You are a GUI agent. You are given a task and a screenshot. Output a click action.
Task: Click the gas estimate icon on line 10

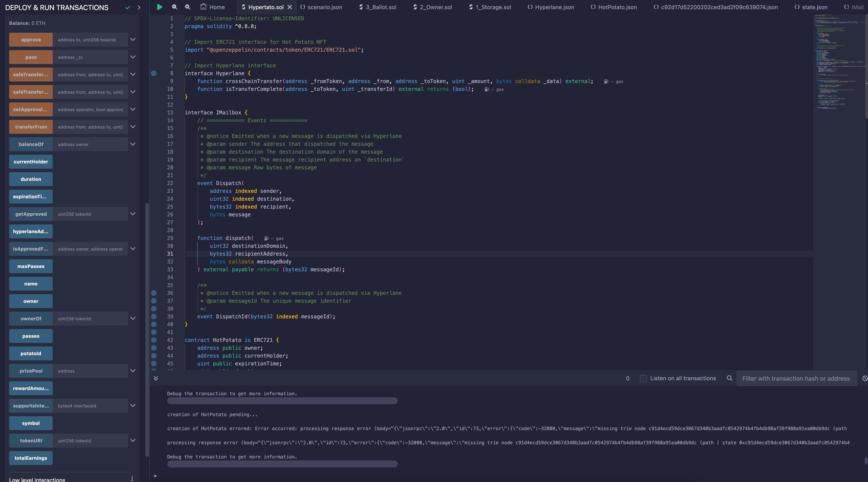[486, 89]
